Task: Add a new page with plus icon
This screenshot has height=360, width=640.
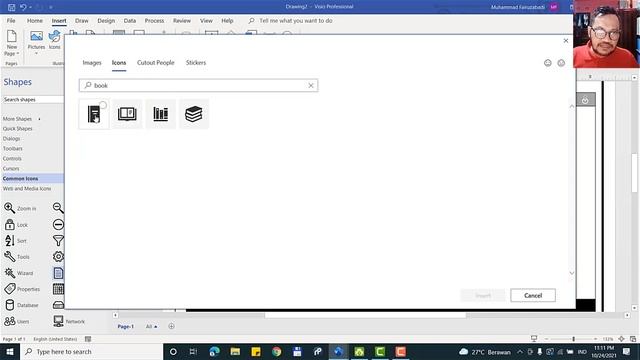Action: pos(171,326)
